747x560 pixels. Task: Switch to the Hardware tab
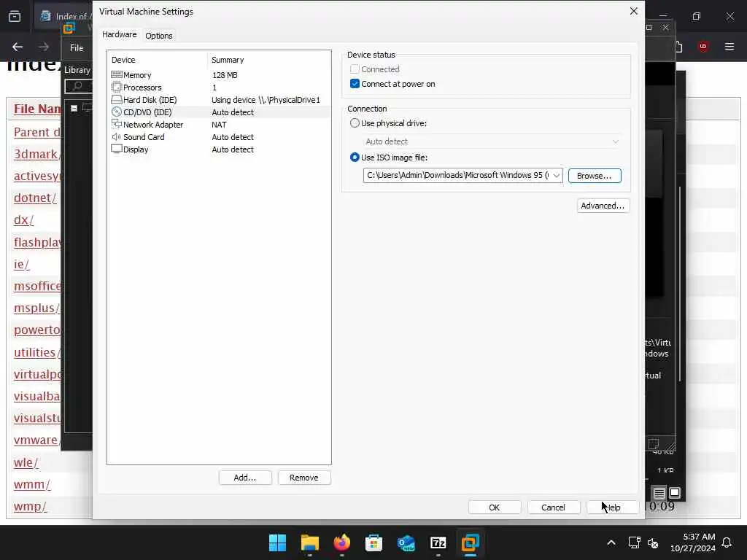tap(119, 34)
